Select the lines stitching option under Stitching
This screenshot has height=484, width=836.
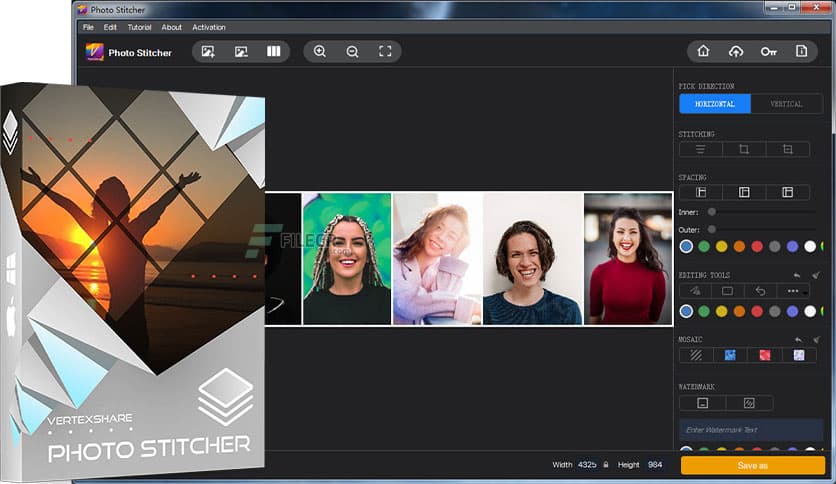tap(701, 149)
